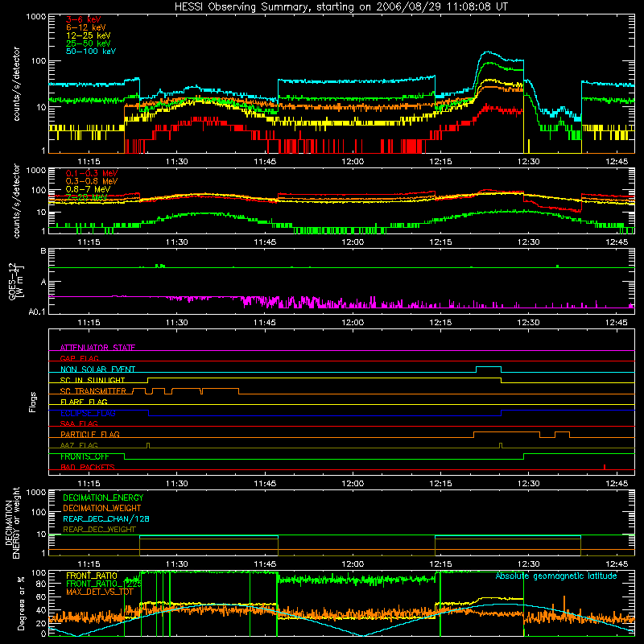Select the 3-6 keV legend label
Screen dimensions: 644x644
(83, 19)
